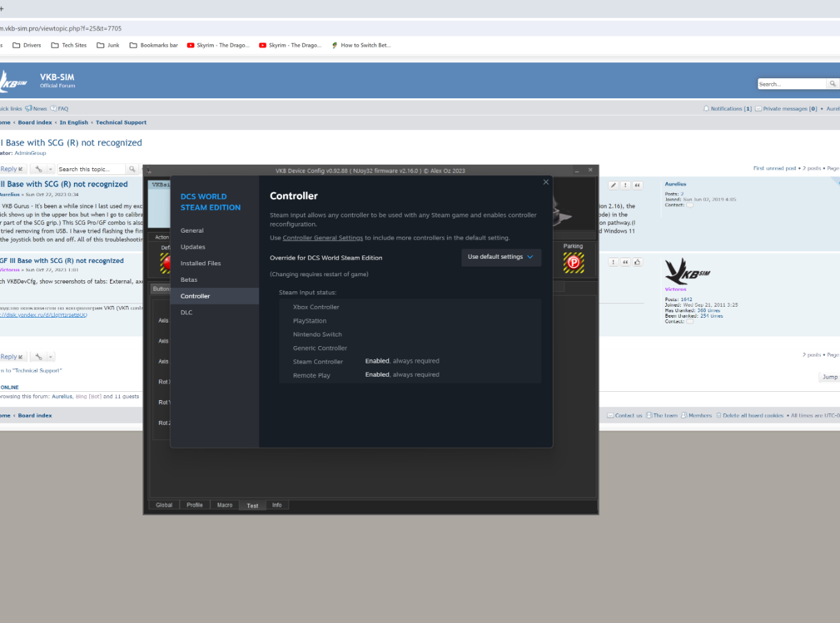Open Victorus profile link under avatar
The width and height of the screenshot is (840, 623).
tap(676, 289)
